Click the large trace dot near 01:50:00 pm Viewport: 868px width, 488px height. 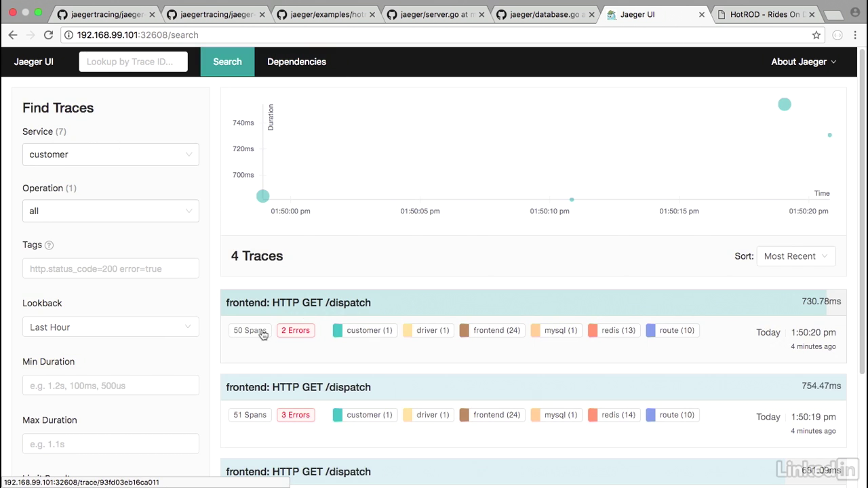(263, 196)
